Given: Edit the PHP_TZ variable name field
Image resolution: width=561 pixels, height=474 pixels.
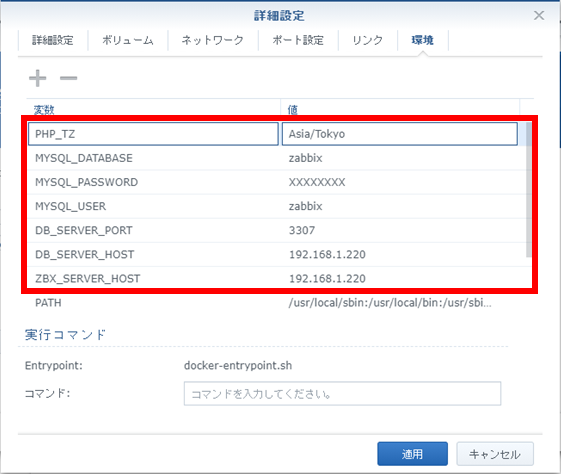Looking at the screenshot, I should [153, 134].
